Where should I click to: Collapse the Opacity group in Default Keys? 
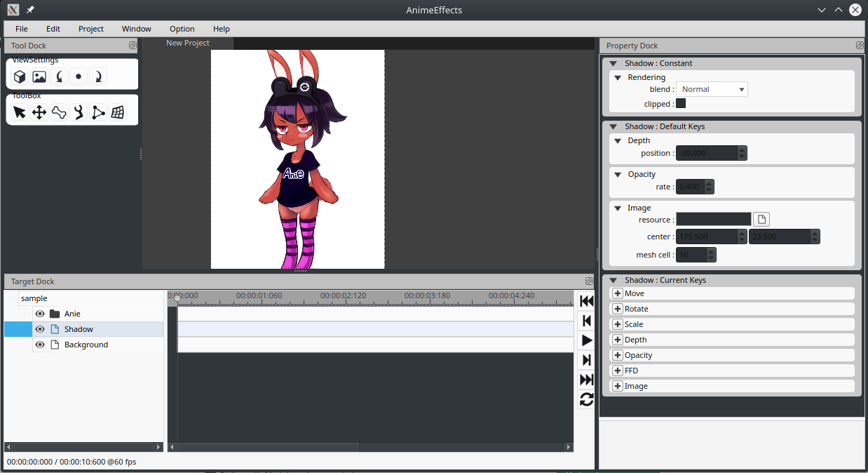[x=618, y=174]
